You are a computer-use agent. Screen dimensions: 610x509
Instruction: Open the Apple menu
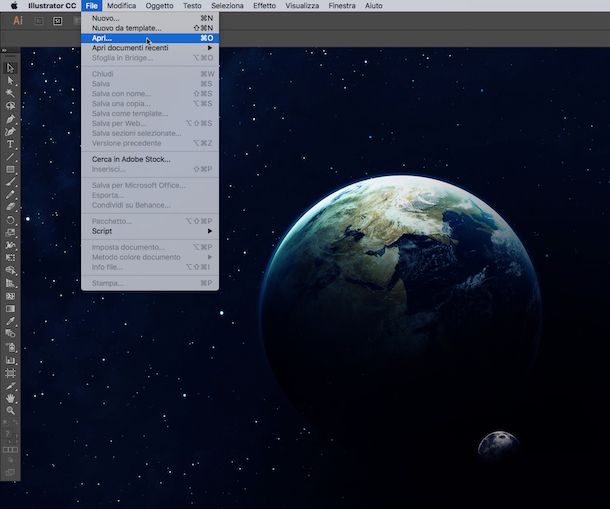coord(14,5)
